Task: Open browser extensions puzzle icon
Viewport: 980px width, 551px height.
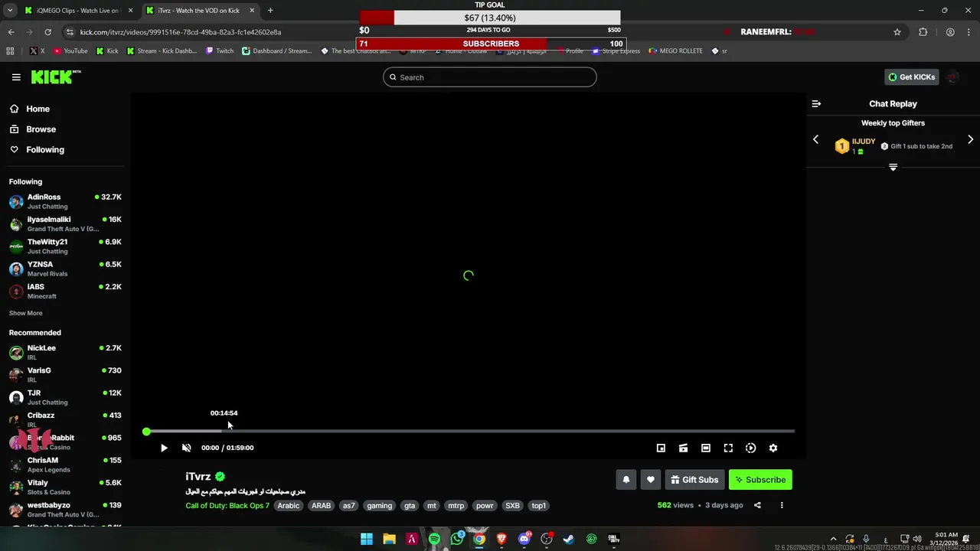Action: point(923,32)
